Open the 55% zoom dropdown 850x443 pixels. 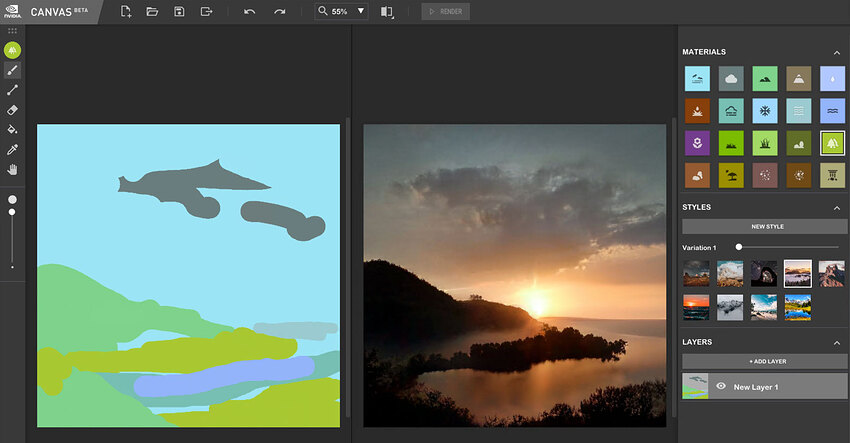[342, 11]
